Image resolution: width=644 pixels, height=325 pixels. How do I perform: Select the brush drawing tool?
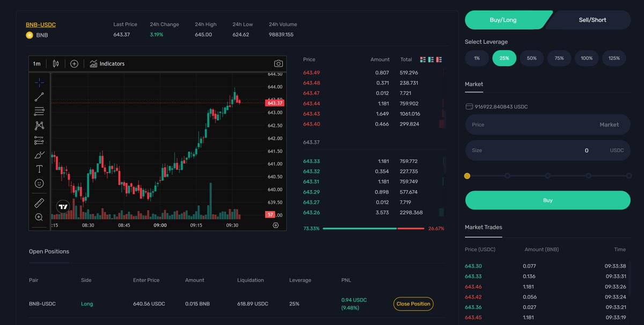click(x=39, y=154)
